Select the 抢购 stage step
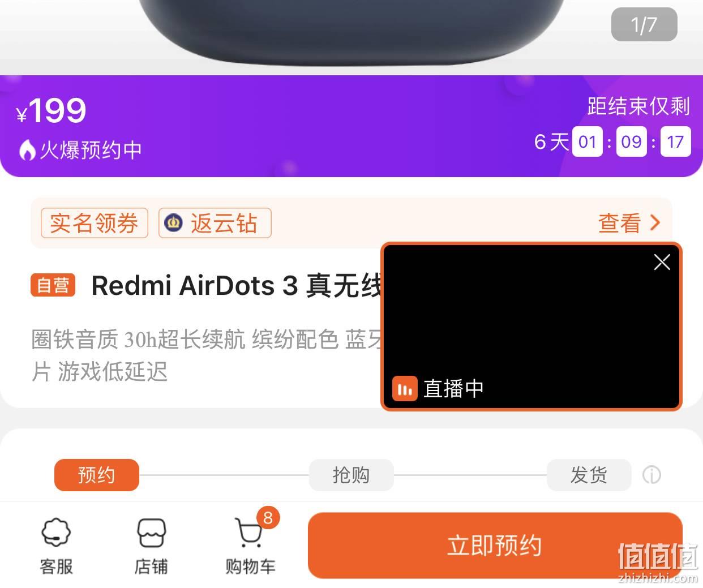 tap(351, 475)
